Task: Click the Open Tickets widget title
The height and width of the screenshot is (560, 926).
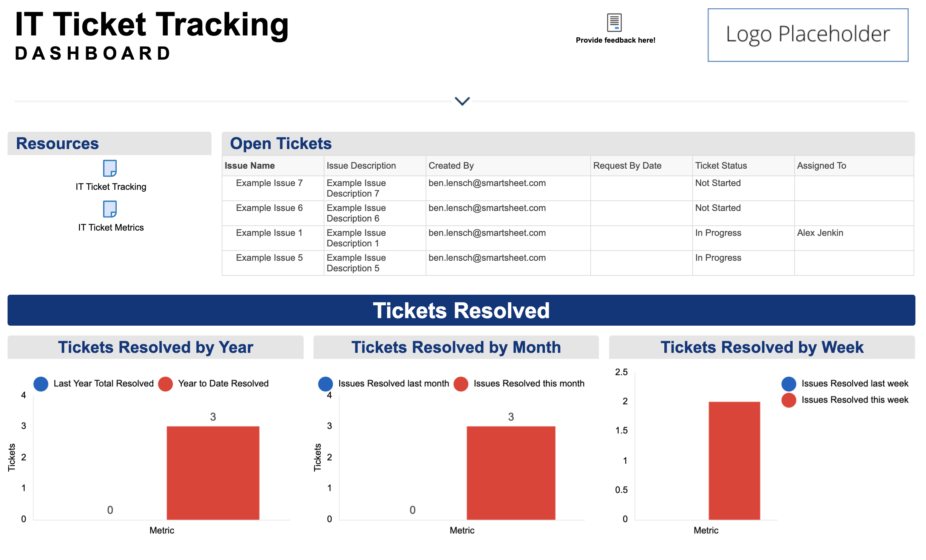Action: click(281, 144)
